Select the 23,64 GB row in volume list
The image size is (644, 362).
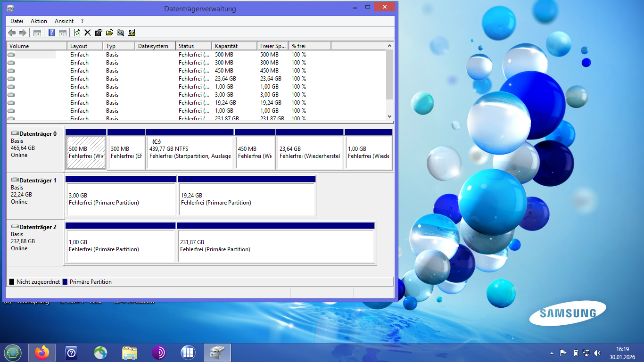coord(196,79)
